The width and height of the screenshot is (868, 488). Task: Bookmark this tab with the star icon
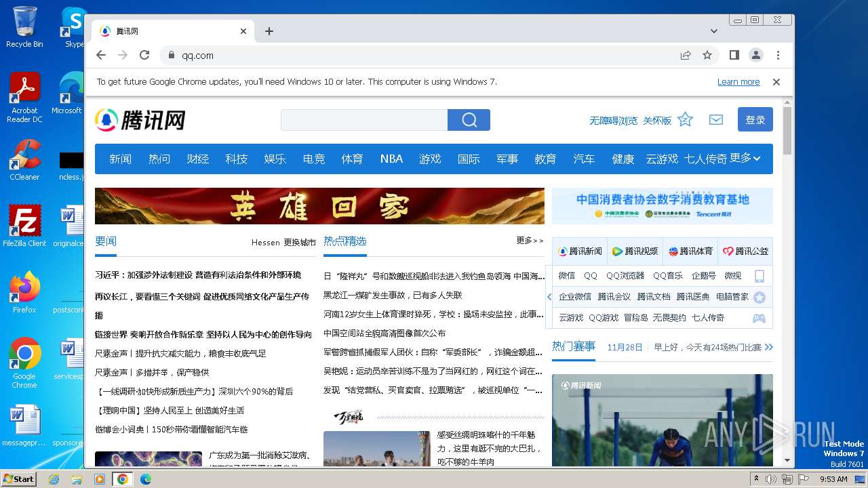tap(707, 55)
